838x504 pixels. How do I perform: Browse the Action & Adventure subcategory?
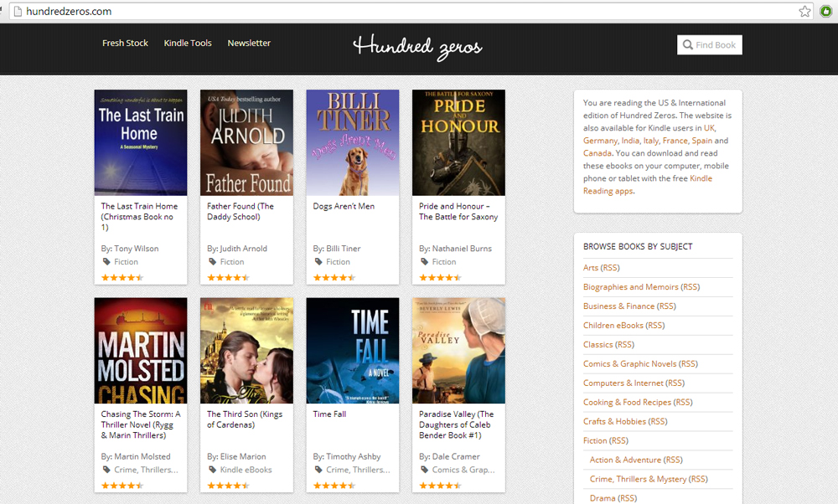(625, 460)
